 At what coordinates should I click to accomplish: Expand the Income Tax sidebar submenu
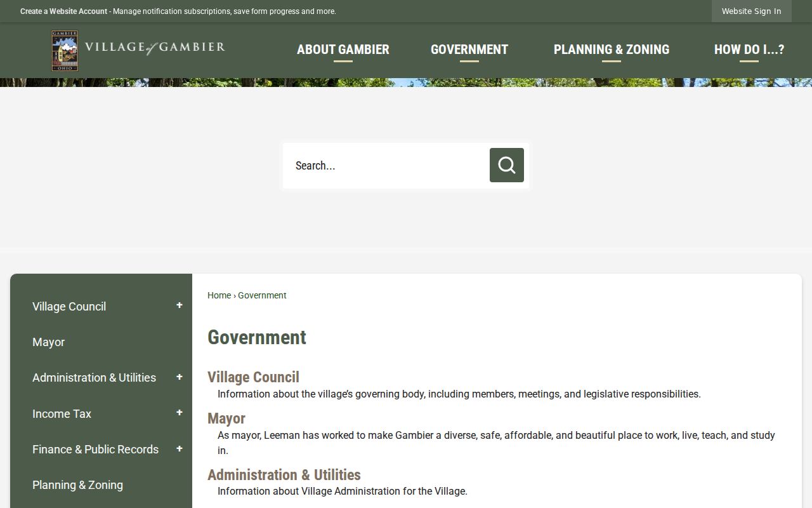pos(180,413)
